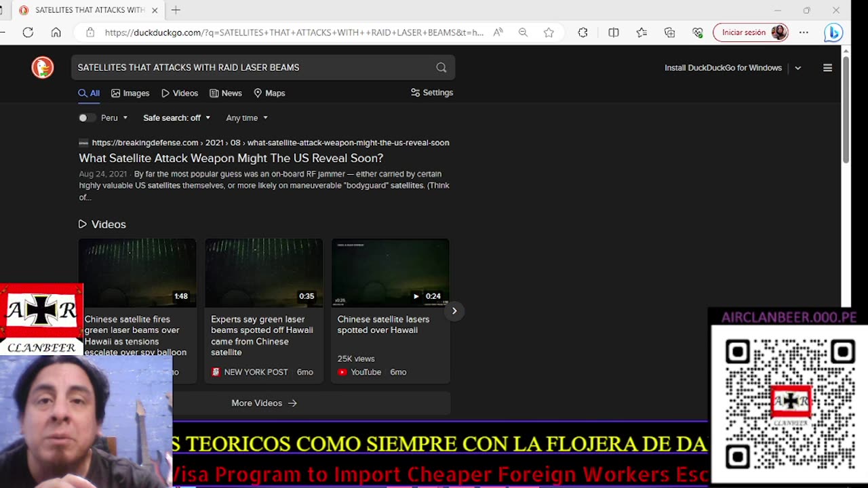Click the Aug 24, 2021 result snippet
Viewport: 868px width, 488px height.
(x=264, y=186)
